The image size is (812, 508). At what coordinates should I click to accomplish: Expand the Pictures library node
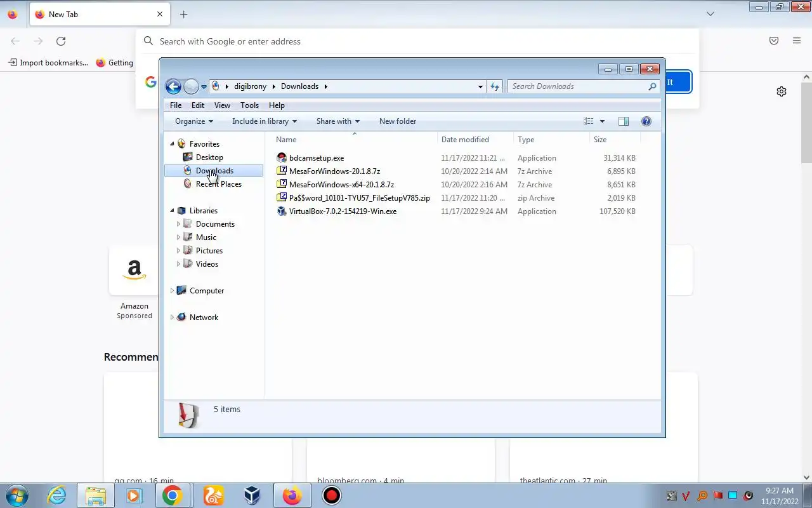[x=178, y=251]
